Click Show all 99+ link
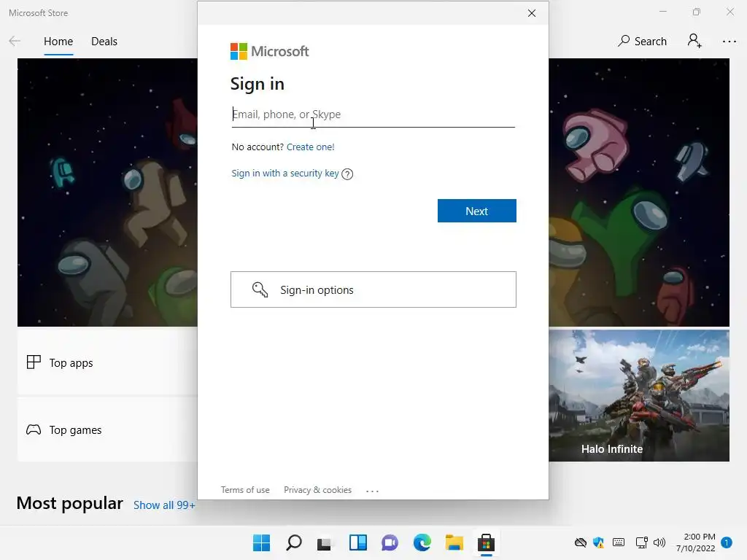Image resolution: width=747 pixels, height=560 pixels. tap(164, 505)
